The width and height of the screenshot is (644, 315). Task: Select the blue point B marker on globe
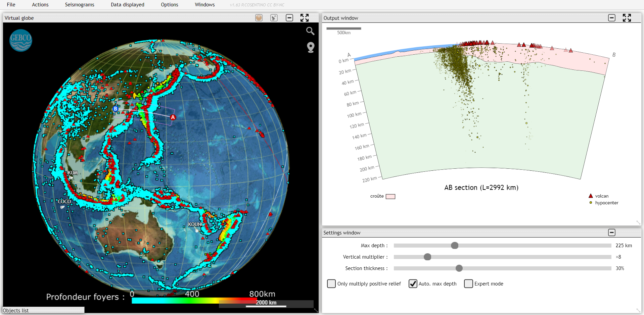(116, 109)
